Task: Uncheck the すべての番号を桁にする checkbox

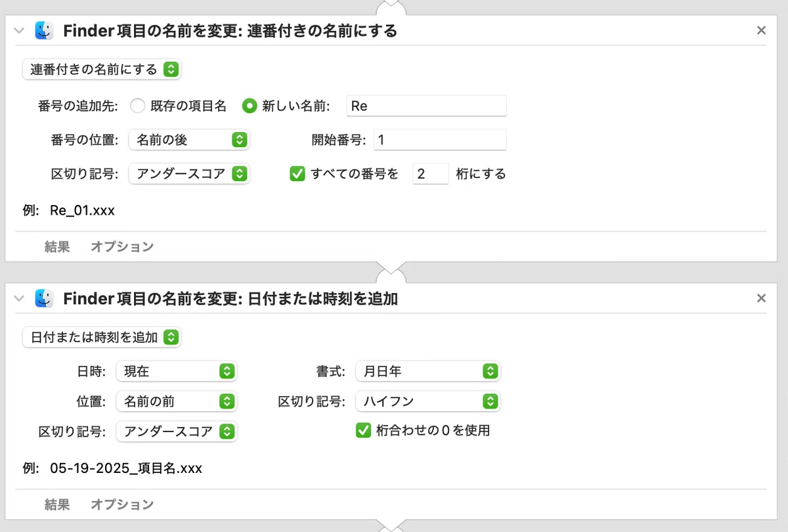Action: [297, 174]
